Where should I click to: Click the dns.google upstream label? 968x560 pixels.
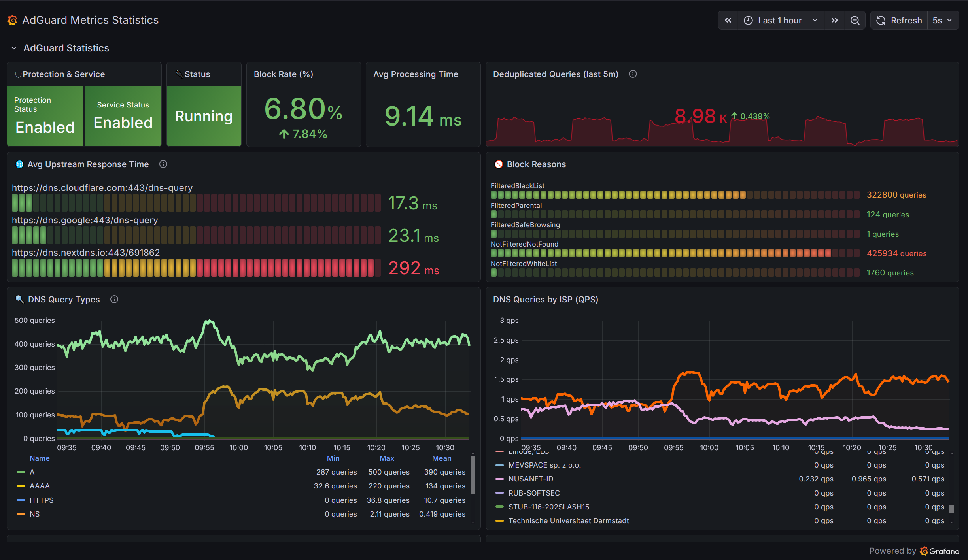pyautogui.click(x=85, y=220)
